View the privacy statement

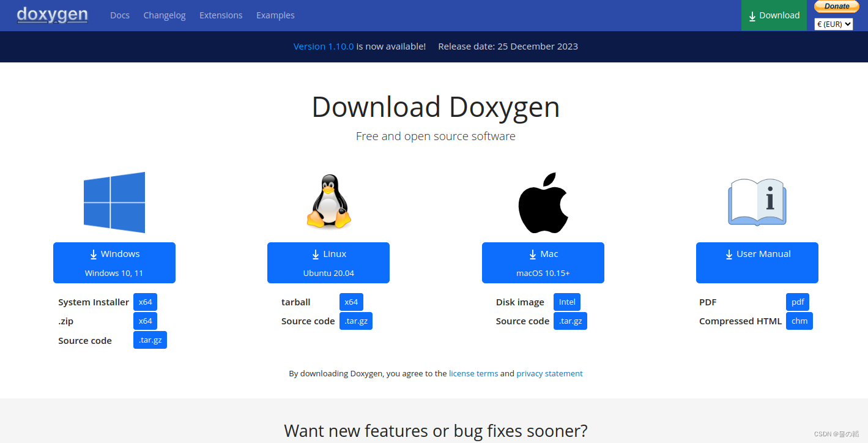click(x=549, y=373)
